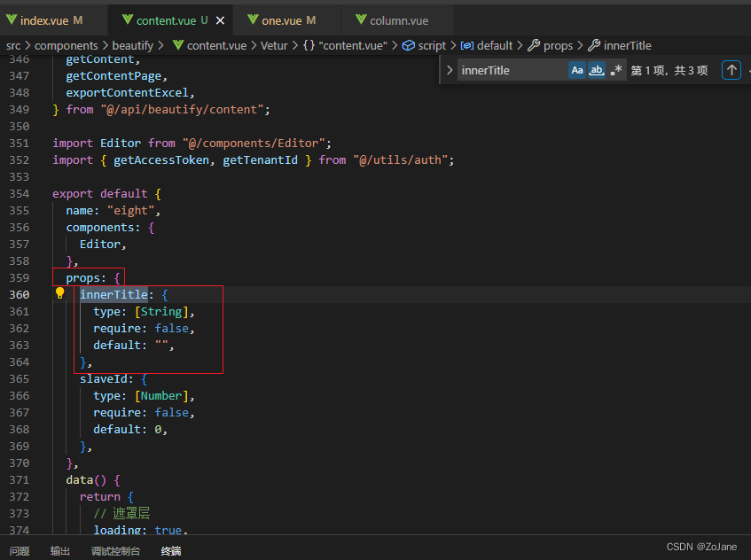
Task: Click 'Vetur' breadcrumb segment
Action: click(274, 46)
